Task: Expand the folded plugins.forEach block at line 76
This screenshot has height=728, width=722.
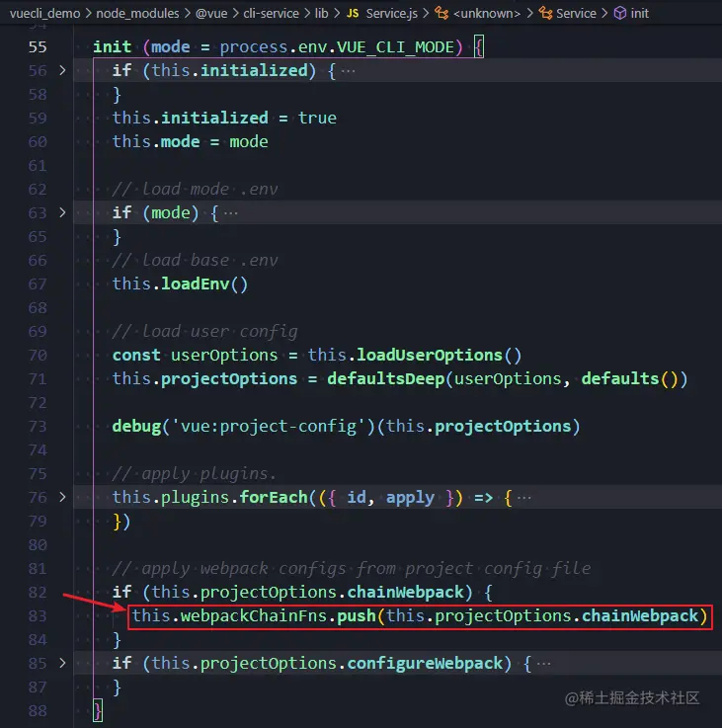Action: 62,497
